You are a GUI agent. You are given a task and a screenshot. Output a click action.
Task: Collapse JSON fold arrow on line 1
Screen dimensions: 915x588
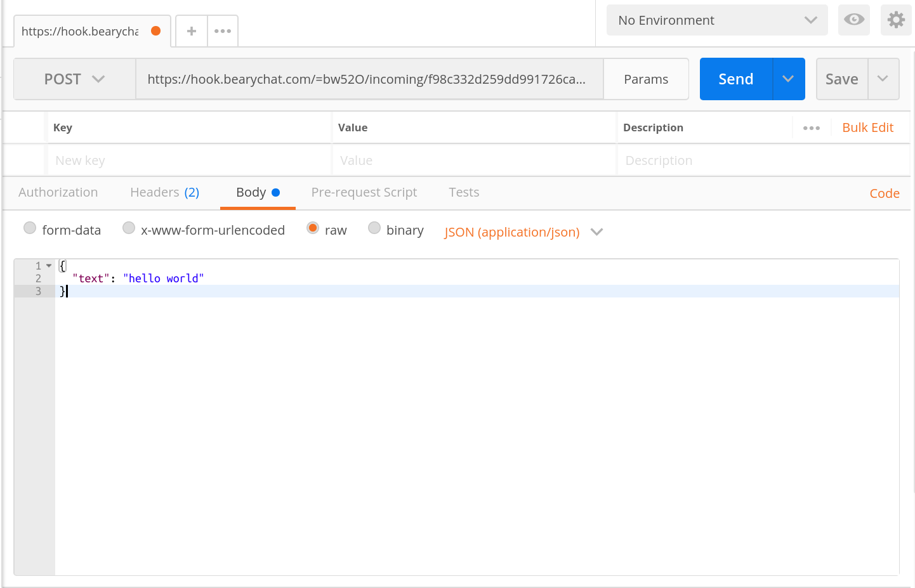(49, 266)
